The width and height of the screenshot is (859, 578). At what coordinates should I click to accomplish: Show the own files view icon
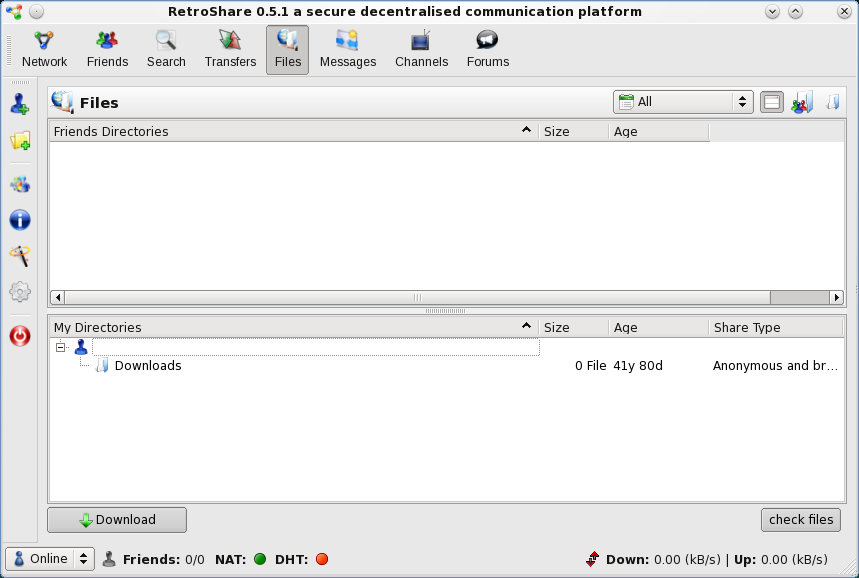pyautogui.click(x=833, y=102)
